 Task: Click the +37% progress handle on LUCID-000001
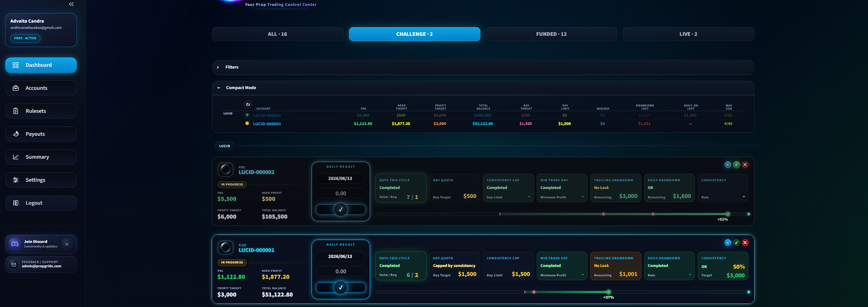(x=608, y=292)
